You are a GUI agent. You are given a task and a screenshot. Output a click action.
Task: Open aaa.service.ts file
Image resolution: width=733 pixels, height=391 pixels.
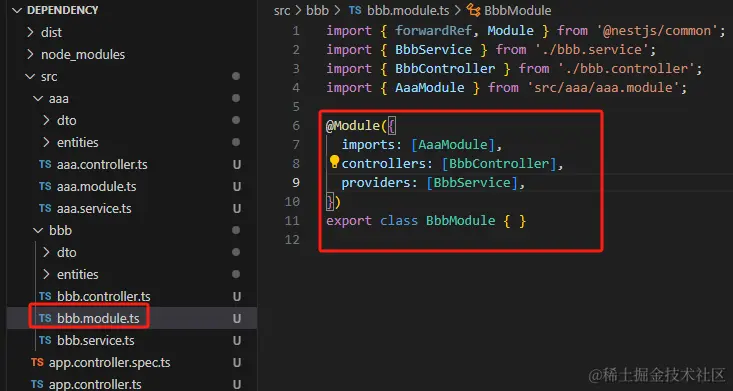tap(94, 209)
